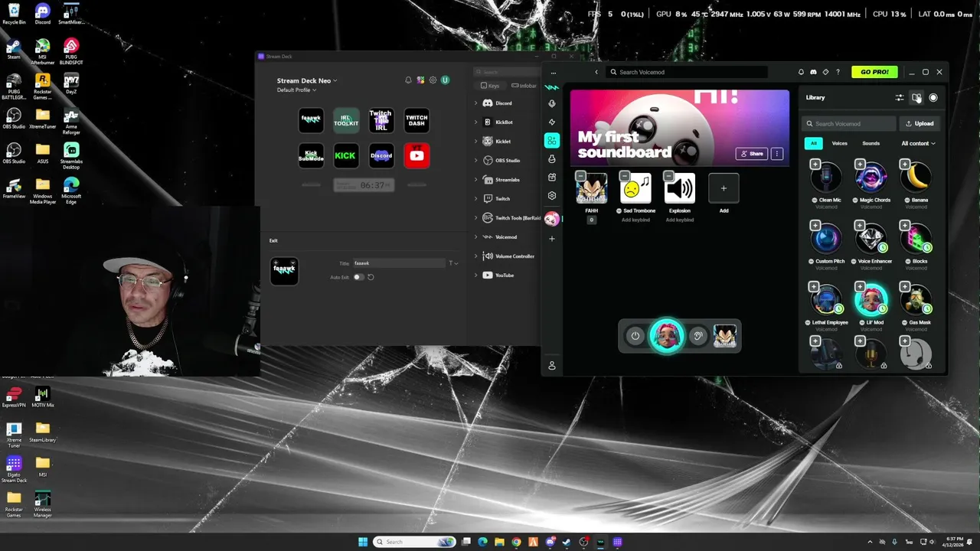Open Windows Start button

[x=363, y=542]
